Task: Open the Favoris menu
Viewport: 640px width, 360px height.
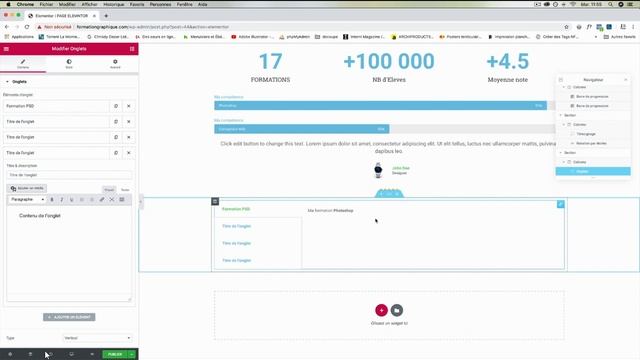Action: 137,4
